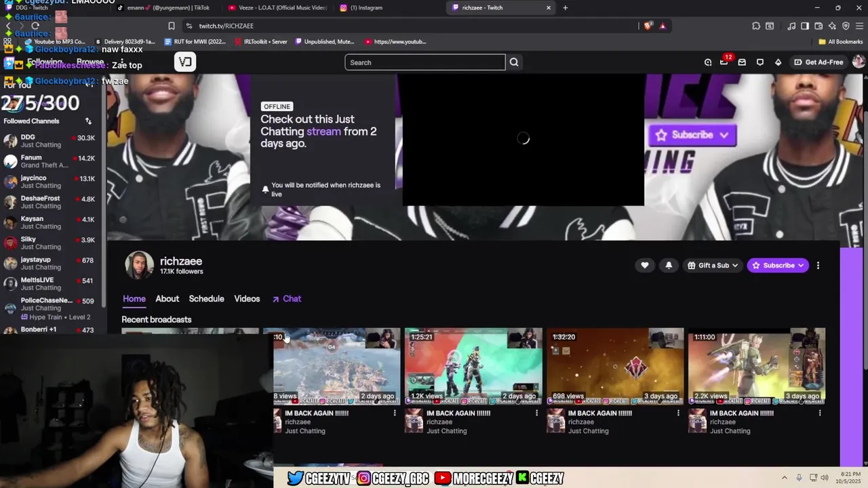Image resolution: width=868 pixels, height=488 pixels.
Task: Click the Get Ad-Free button
Action: pyautogui.click(x=818, y=62)
